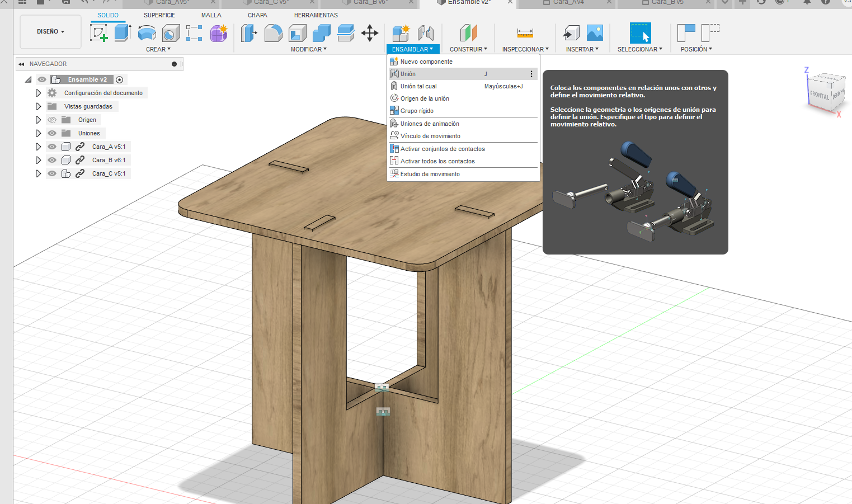Open the DISEÑO workspace dropdown
852x504 pixels.
tap(50, 32)
